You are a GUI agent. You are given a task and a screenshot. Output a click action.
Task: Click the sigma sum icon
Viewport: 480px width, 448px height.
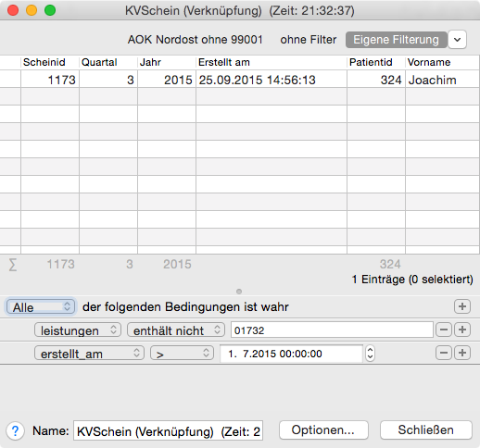pyautogui.click(x=13, y=265)
